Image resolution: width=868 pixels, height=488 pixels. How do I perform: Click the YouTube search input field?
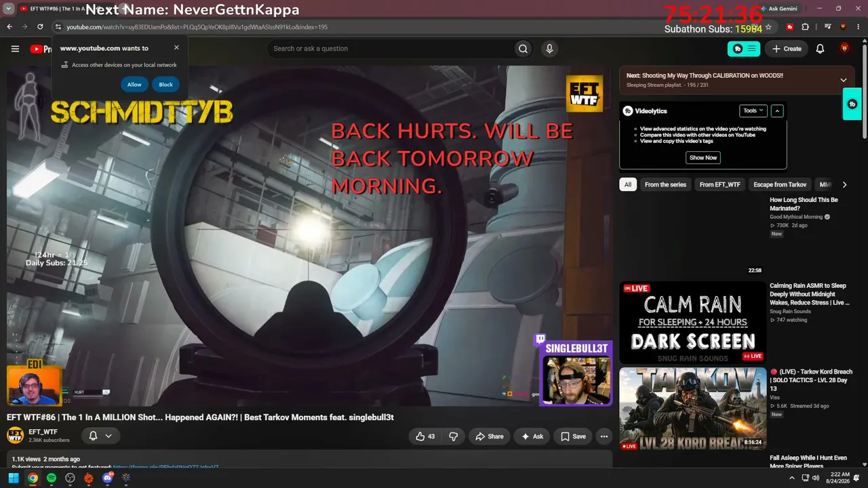pyautogui.click(x=390, y=49)
